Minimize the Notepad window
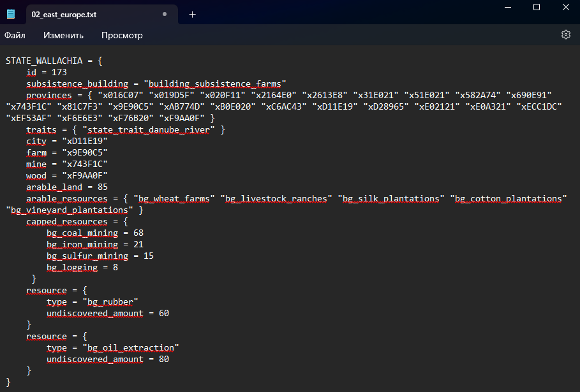Image resolution: width=580 pixels, height=392 pixels. (507, 7)
